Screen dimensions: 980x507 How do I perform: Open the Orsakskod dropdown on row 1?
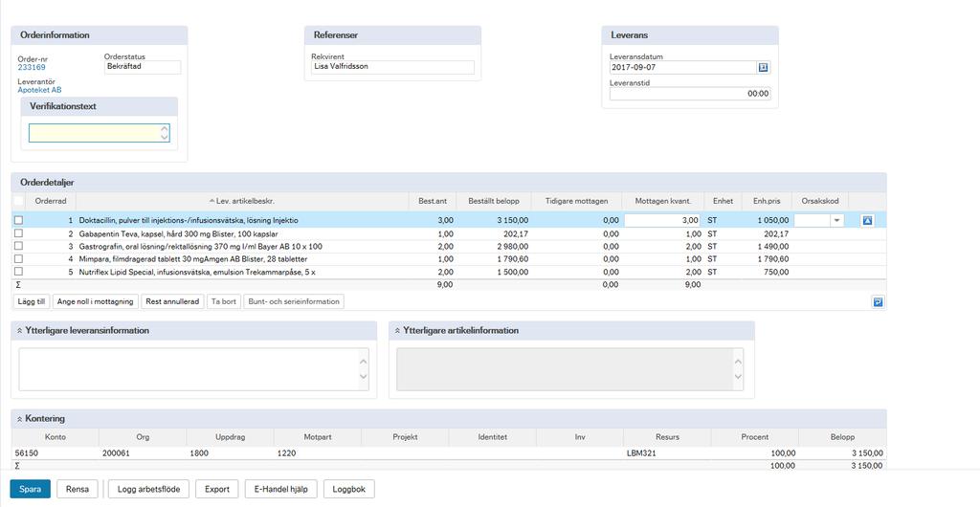[x=836, y=220]
